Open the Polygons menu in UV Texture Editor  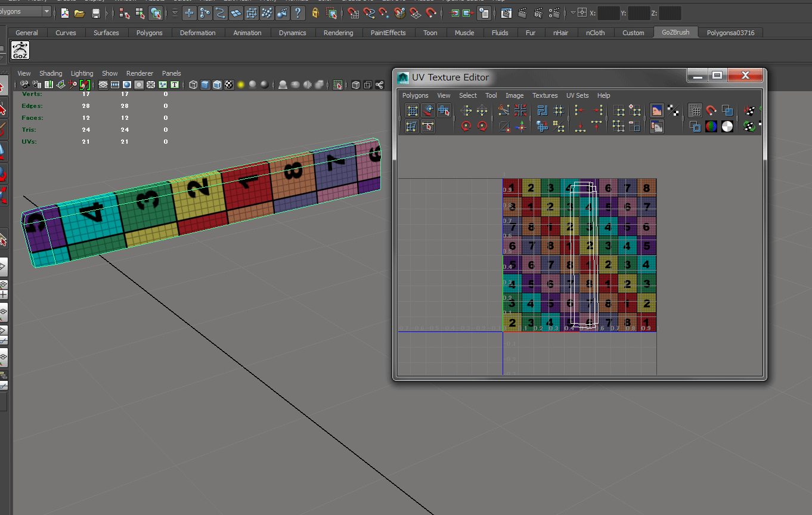(x=415, y=95)
